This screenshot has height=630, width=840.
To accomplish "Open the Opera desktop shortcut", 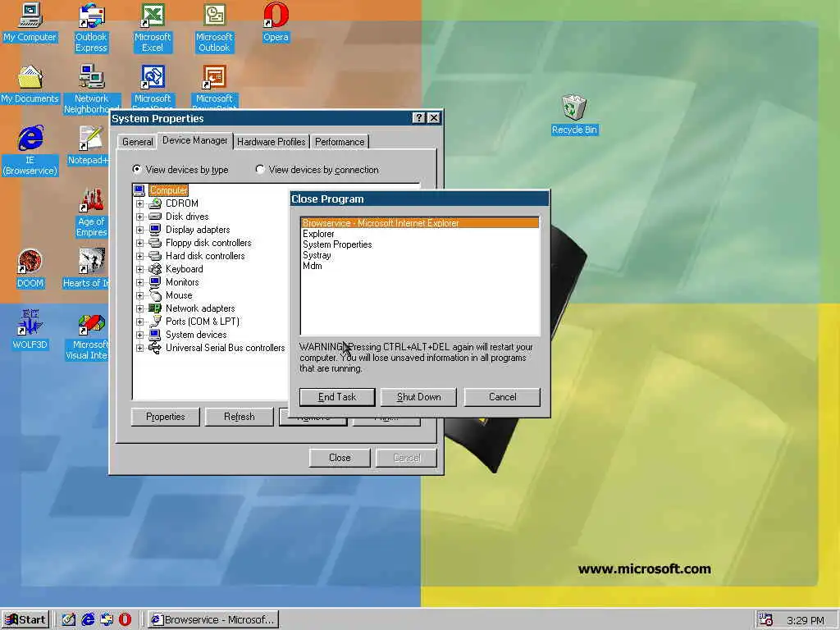I will [276, 22].
